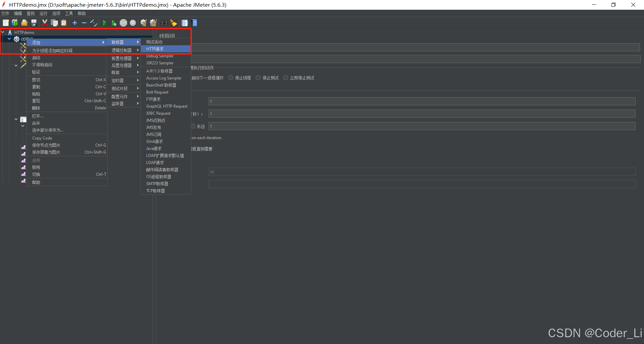This screenshot has width=644, height=344.
Task: Click the Shutdown test X icon
Action: tap(133, 23)
